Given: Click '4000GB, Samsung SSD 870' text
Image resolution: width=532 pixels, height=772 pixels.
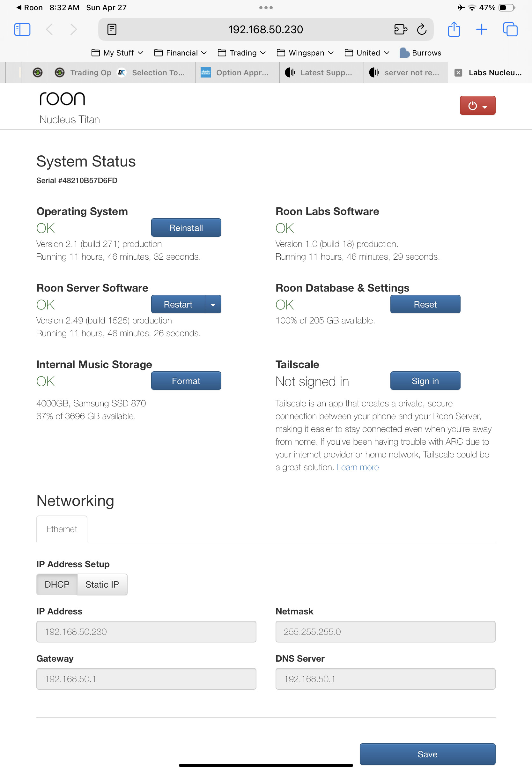Looking at the screenshot, I should tap(91, 403).
